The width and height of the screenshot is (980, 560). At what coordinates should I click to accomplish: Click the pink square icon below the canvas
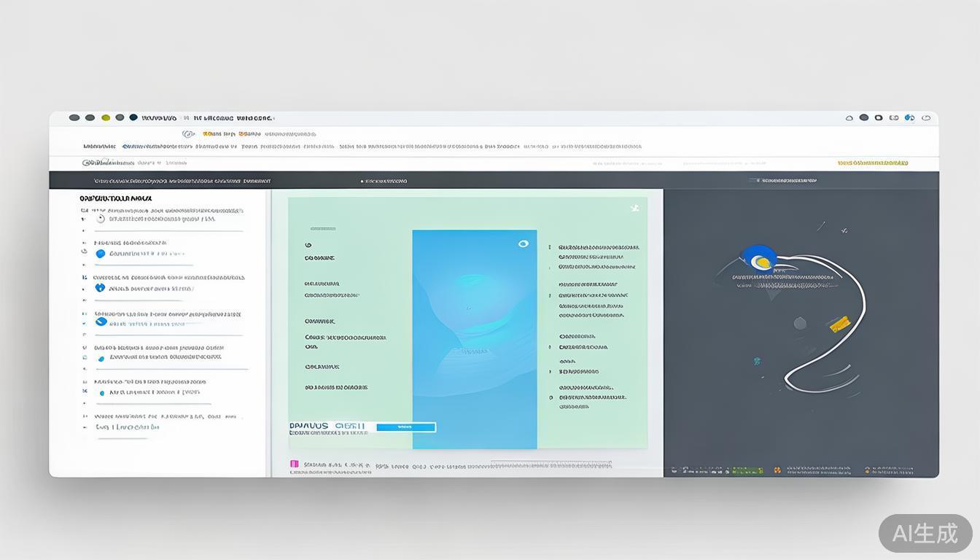pyautogui.click(x=295, y=464)
